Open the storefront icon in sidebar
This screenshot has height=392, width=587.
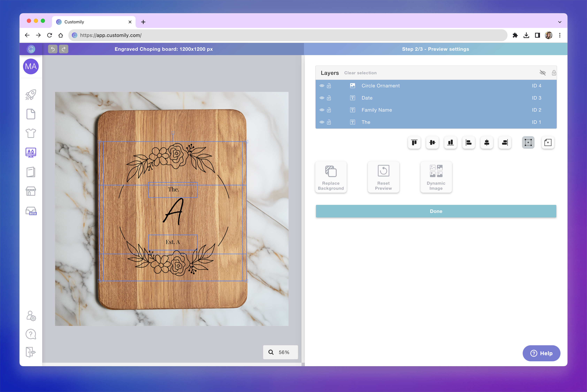coord(31,191)
